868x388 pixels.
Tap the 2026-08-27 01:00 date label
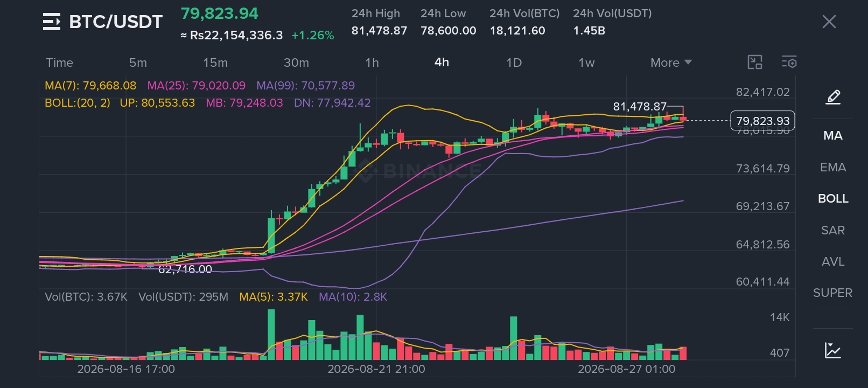click(x=626, y=369)
